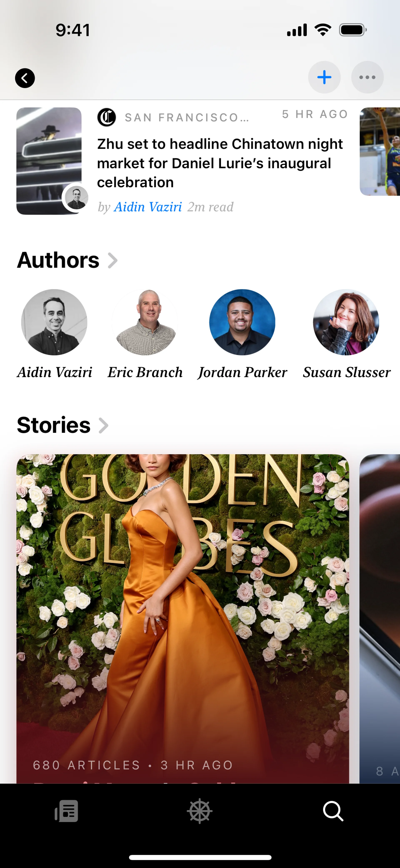
Task: Tap the black back arrow button
Action: click(25, 78)
